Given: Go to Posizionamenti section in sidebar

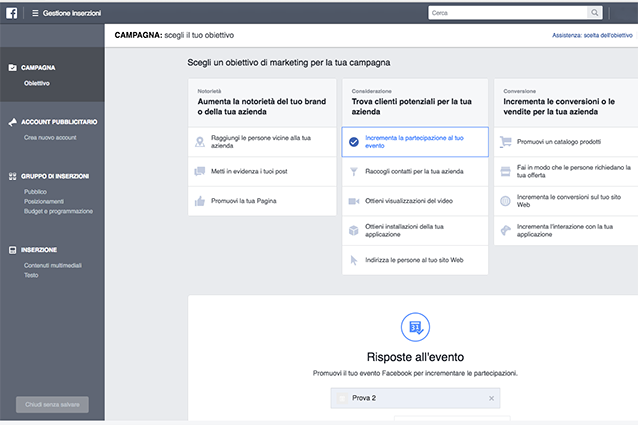Looking at the screenshot, I should (44, 201).
